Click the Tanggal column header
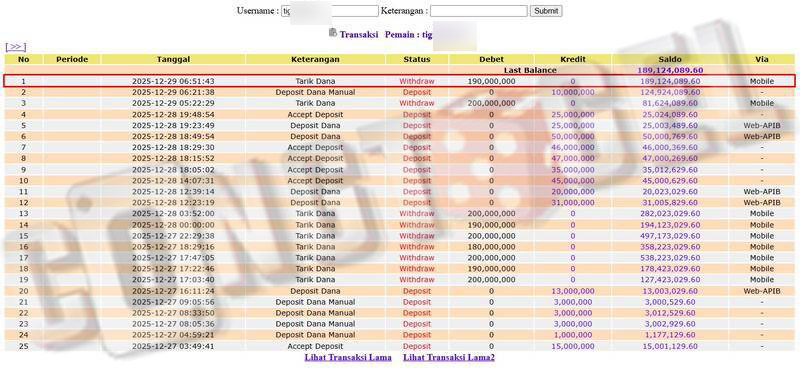The image size is (800, 379). 173,59
